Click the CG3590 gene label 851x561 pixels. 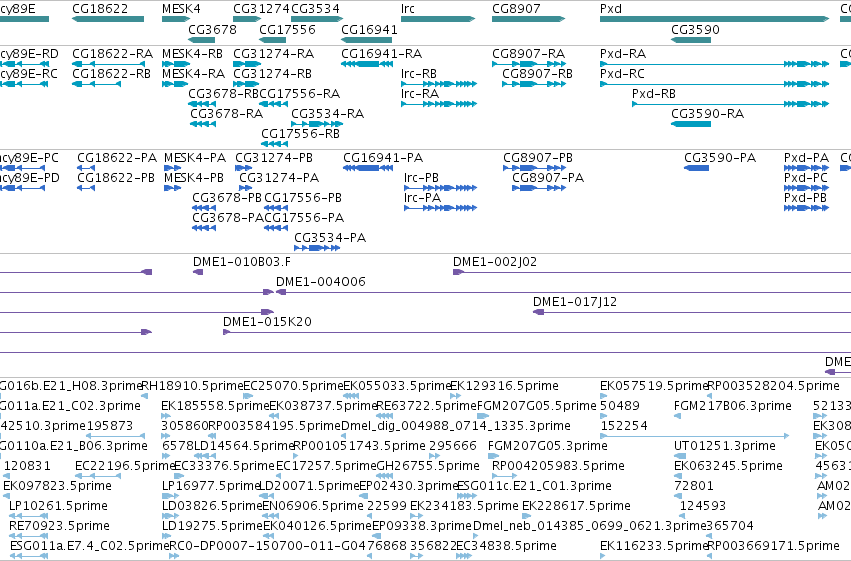pyautogui.click(x=695, y=29)
